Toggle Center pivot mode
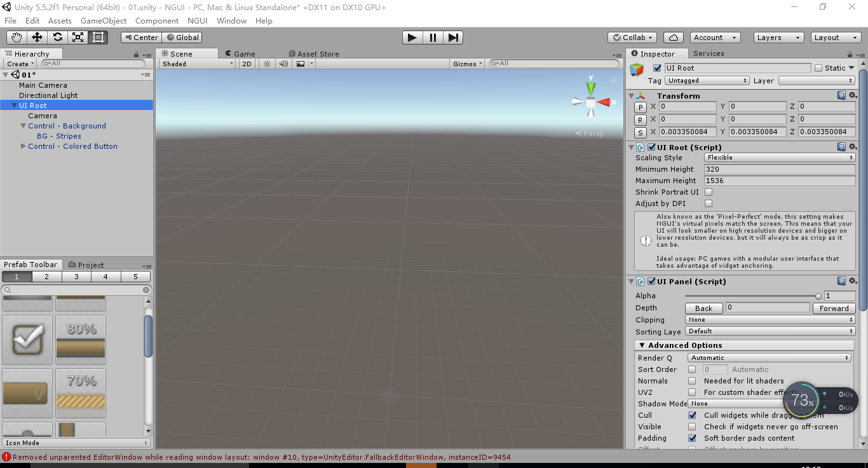Screen dimensions: 868x468 pos(141,38)
